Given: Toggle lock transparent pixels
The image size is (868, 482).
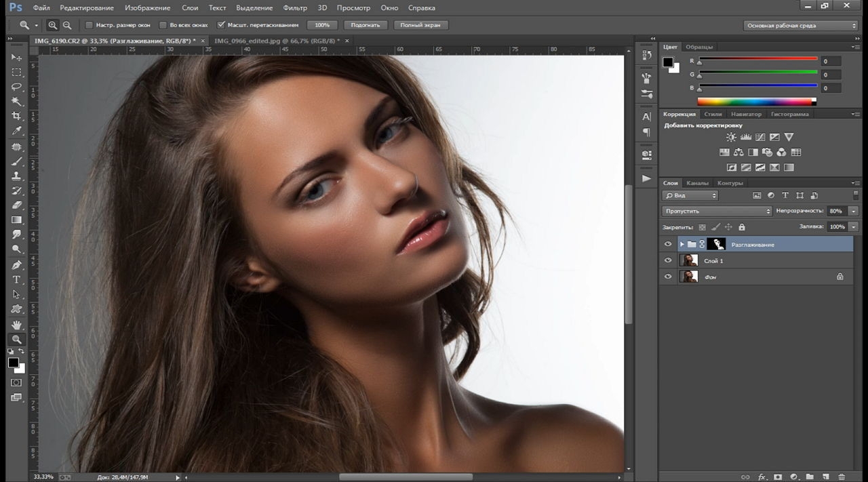Looking at the screenshot, I should 702,227.
